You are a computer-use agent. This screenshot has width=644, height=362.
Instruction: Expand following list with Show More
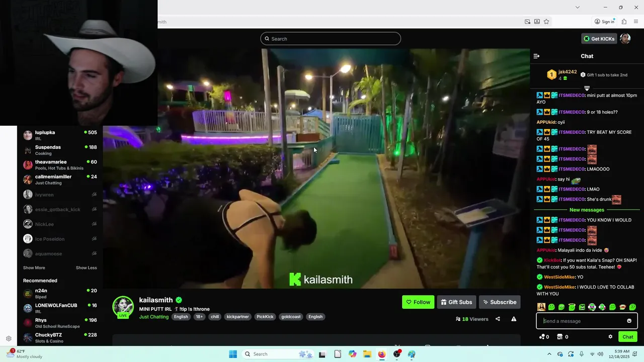click(x=34, y=268)
